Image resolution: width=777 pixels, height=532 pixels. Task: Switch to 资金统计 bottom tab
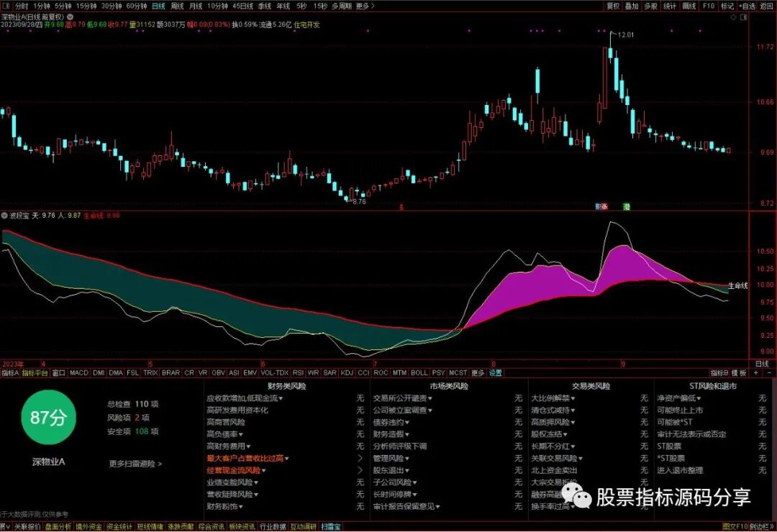pyautogui.click(x=119, y=527)
